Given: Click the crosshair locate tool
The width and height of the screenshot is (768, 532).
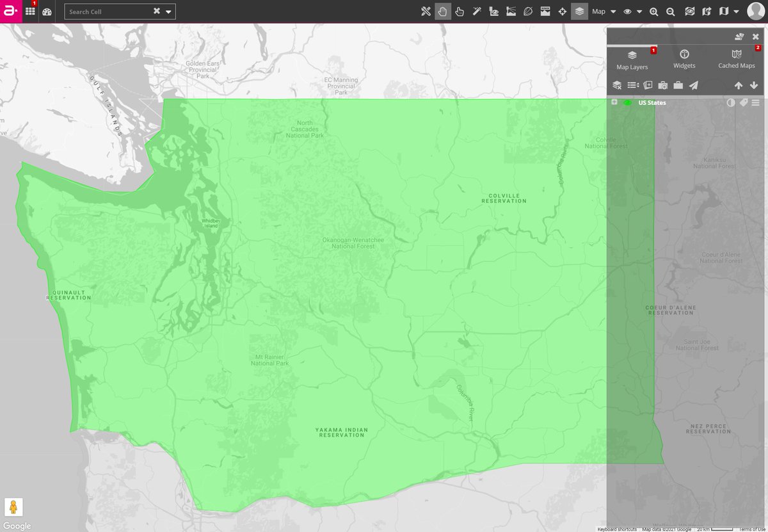Looking at the screenshot, I should point(562,12).
